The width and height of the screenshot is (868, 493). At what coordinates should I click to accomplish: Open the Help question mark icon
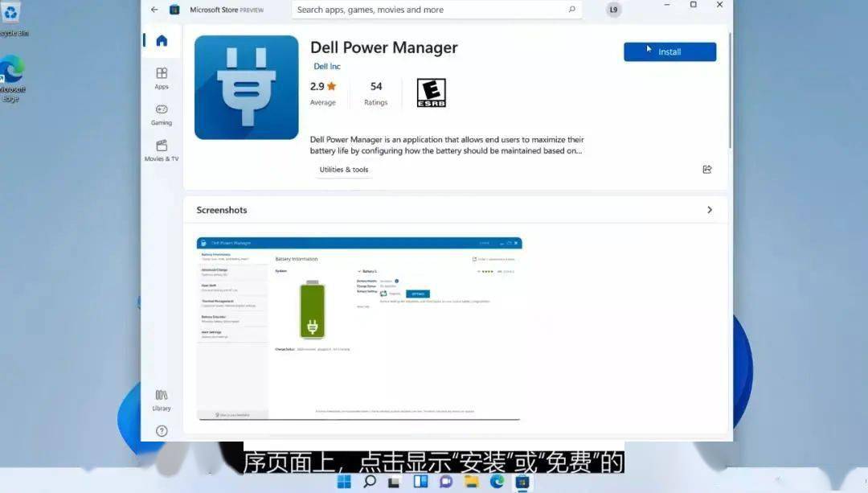point(162,431)
